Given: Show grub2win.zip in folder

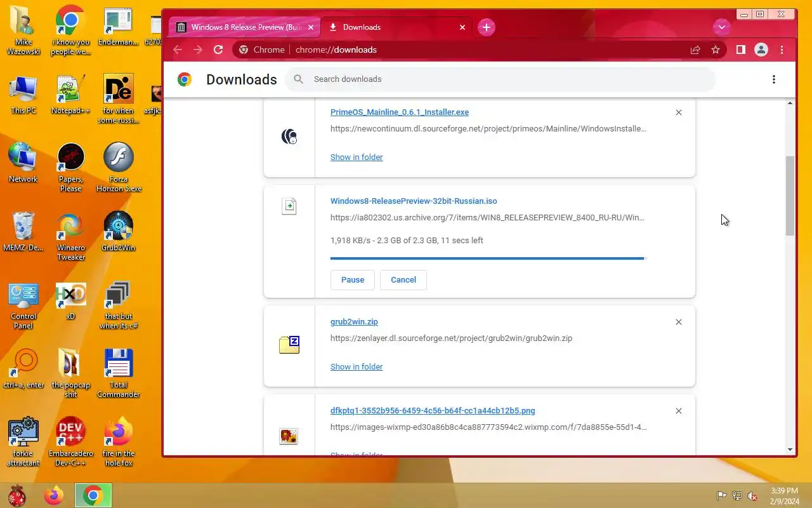Looking at the screenshot, I should (357, 366).
